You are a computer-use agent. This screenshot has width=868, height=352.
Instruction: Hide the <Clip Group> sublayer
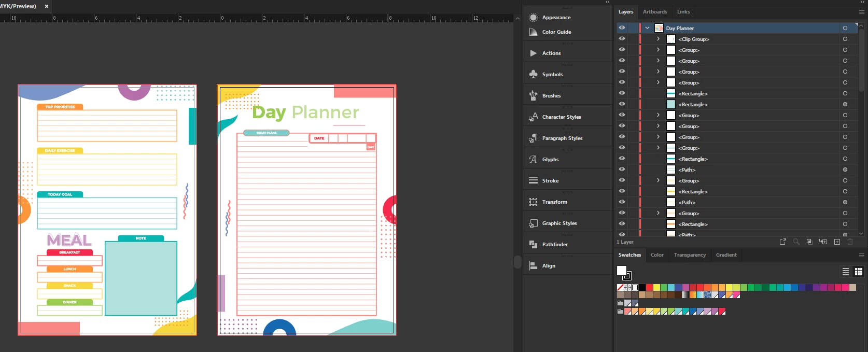[x=622, y=39]
